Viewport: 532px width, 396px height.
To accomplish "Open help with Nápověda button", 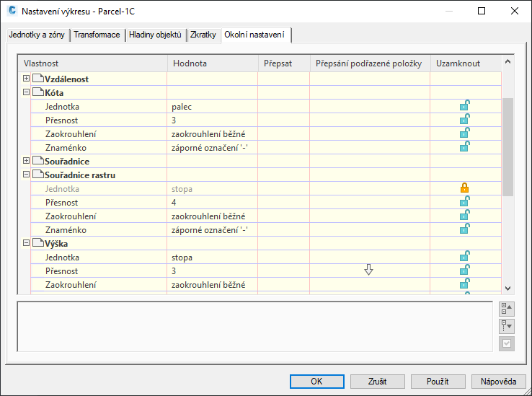I will [x=498, y=382].
